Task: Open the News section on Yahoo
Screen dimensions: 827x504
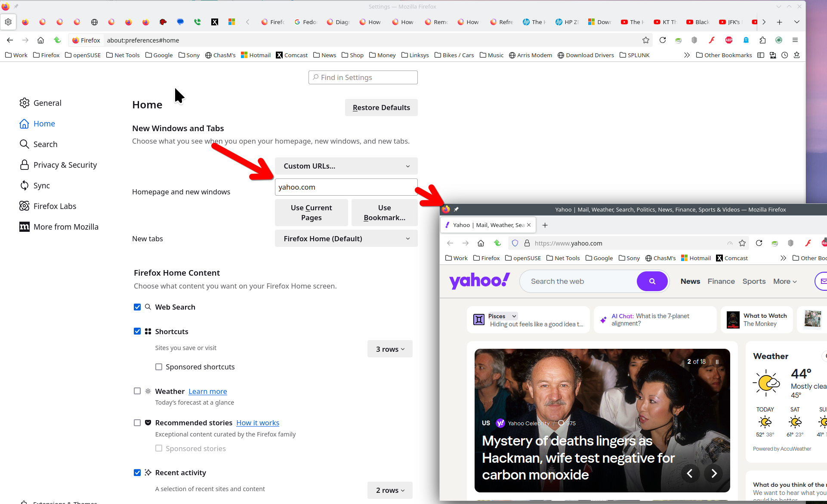Action: 690,281
